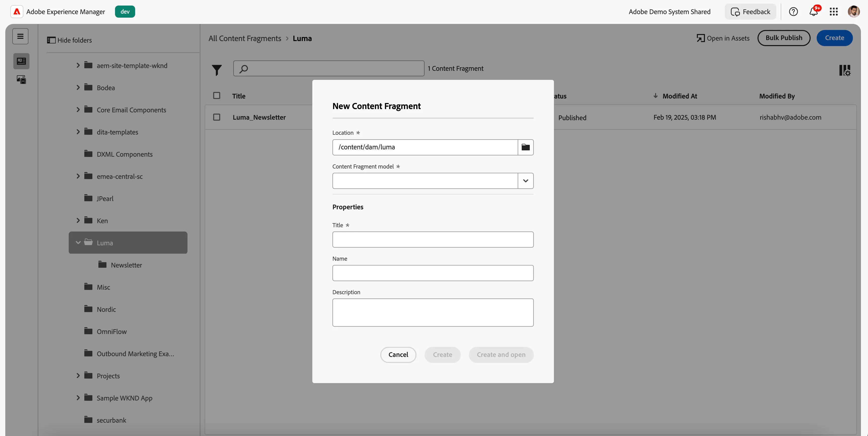Click the content fragment search box
The width and height of the screenshot is (868, 436).
[328, 69]
